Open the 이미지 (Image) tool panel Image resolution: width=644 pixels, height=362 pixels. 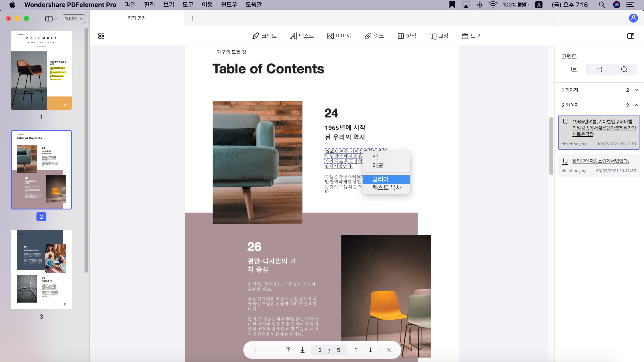pos(339,36)
